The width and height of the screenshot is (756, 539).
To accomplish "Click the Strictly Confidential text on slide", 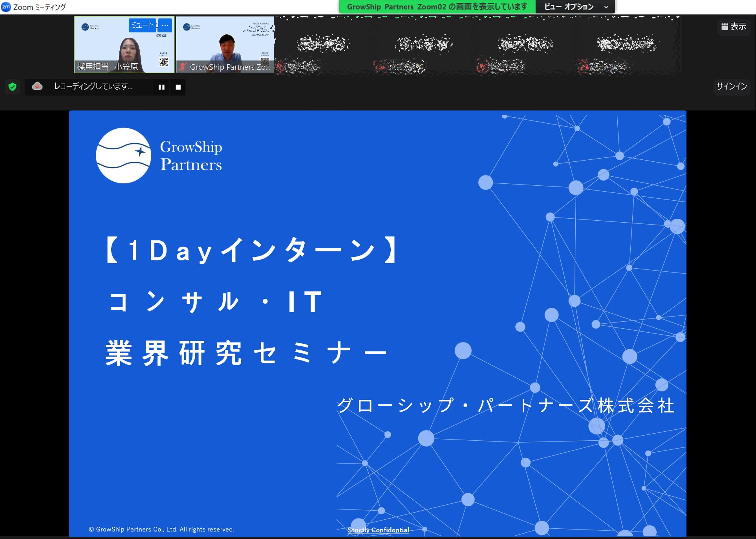I will [378, 530].
